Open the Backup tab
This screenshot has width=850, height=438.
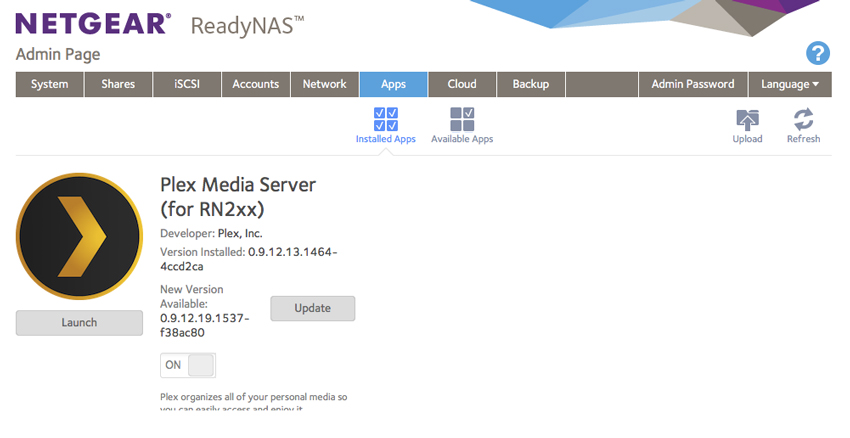pyautogui.click(x=531, y=84)
